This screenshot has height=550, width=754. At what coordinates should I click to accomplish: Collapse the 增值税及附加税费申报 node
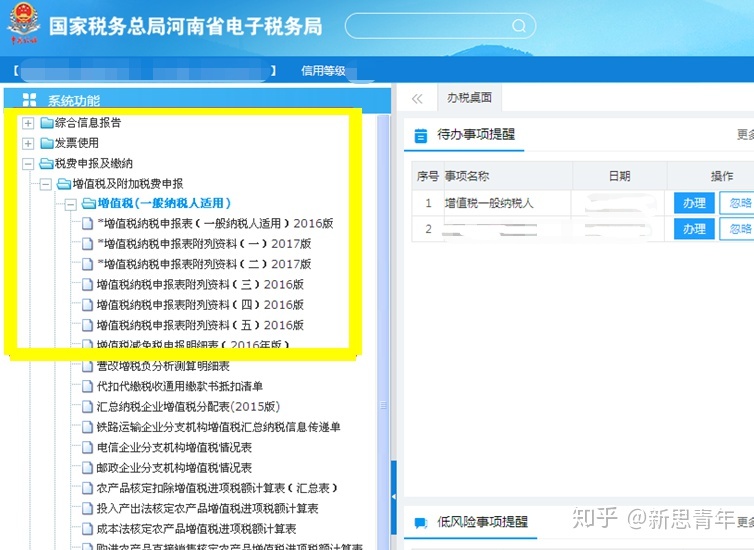click(46, 184)
